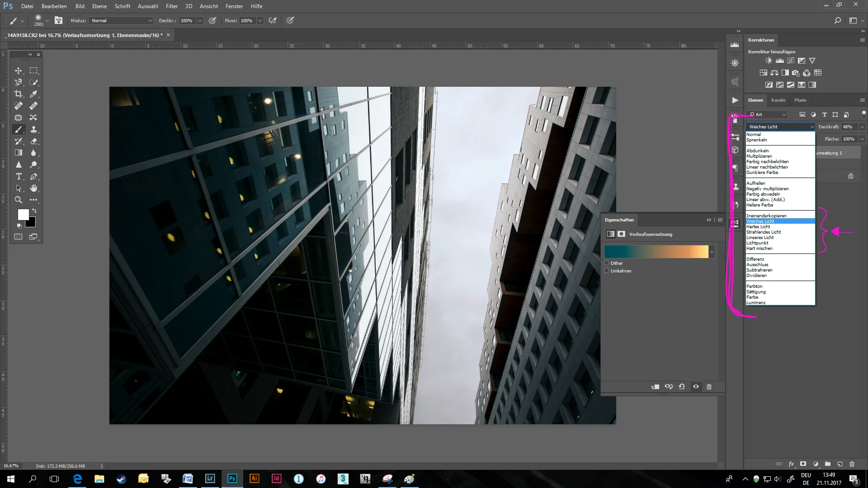Collapse the Weiches Licht blend mode dropdown

[780, 127]
